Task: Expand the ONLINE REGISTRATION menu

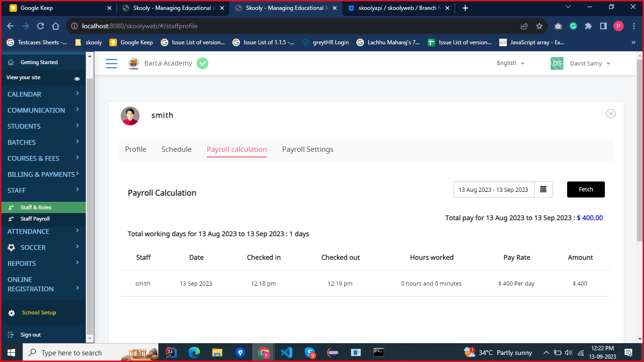Action: pos(43,284)
